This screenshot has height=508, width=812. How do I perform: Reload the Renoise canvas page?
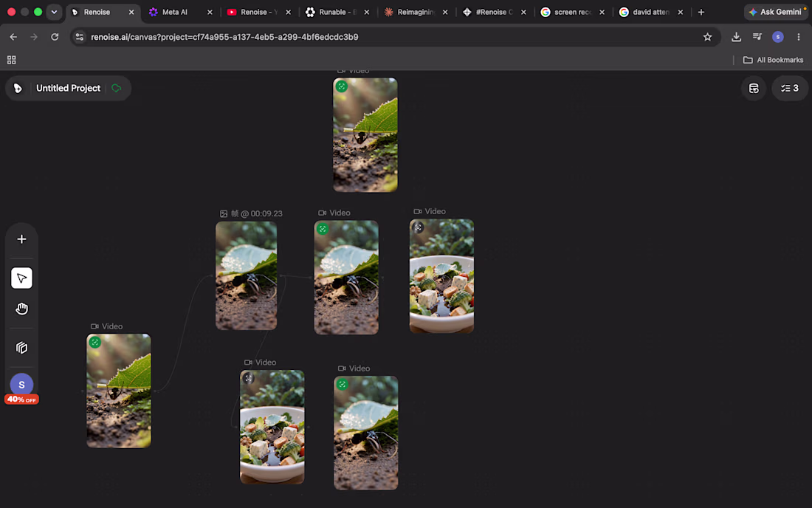[55, 37]
